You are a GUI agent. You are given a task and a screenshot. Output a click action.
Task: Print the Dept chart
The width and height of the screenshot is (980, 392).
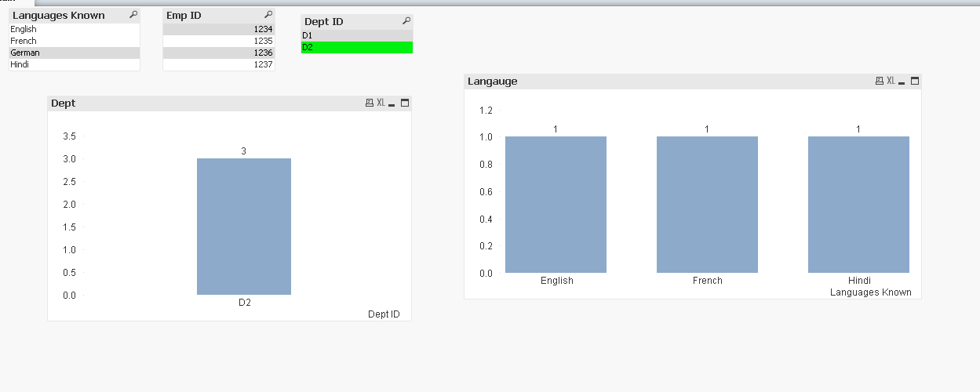click(370, 103)
